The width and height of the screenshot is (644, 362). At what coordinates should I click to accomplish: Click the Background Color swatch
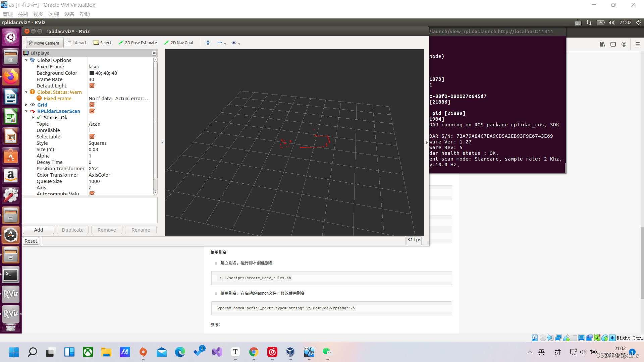pyautogui.click(x=92, y=73)
